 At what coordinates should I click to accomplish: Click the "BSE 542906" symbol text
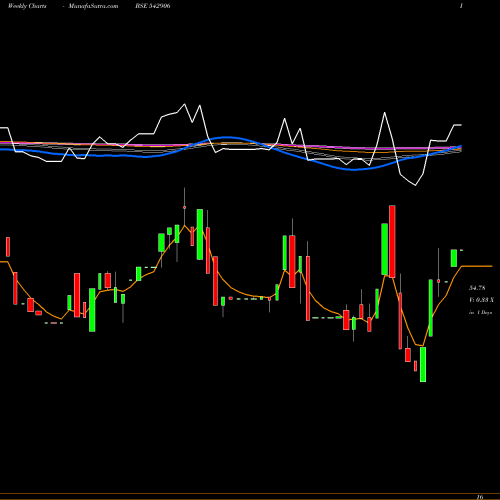[x=153, y=6]
